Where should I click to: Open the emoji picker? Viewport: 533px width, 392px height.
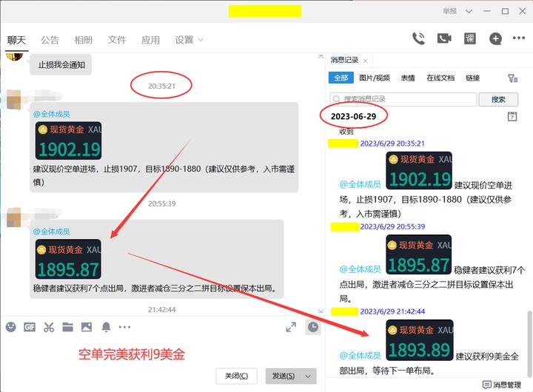click(x=11, y=327)
